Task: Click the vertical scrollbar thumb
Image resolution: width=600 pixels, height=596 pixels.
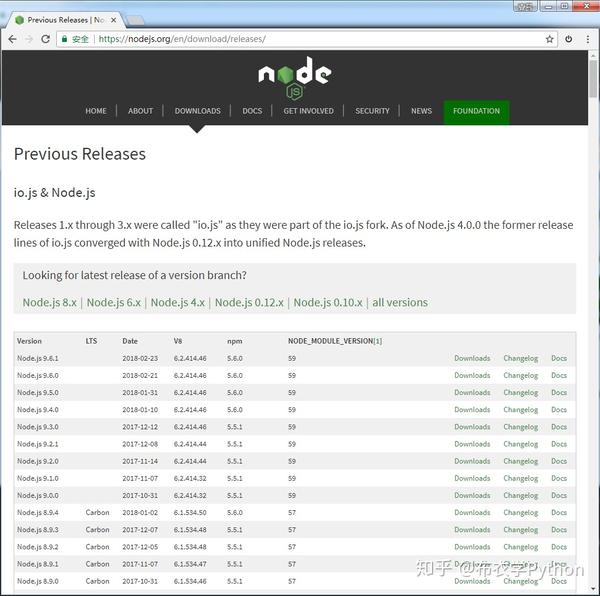Action: 593,79
